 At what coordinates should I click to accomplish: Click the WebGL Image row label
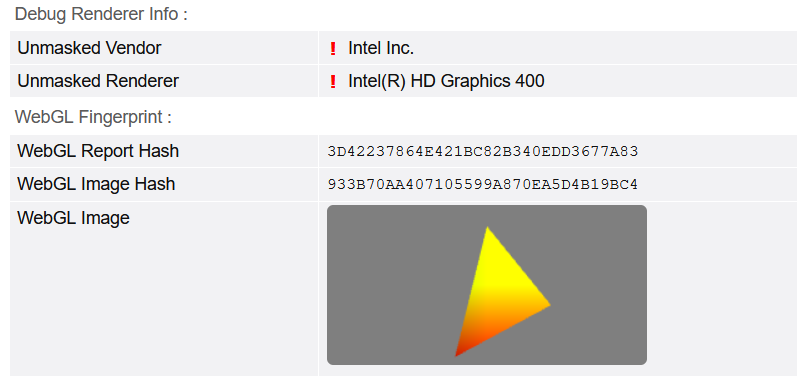click(73, 218)
